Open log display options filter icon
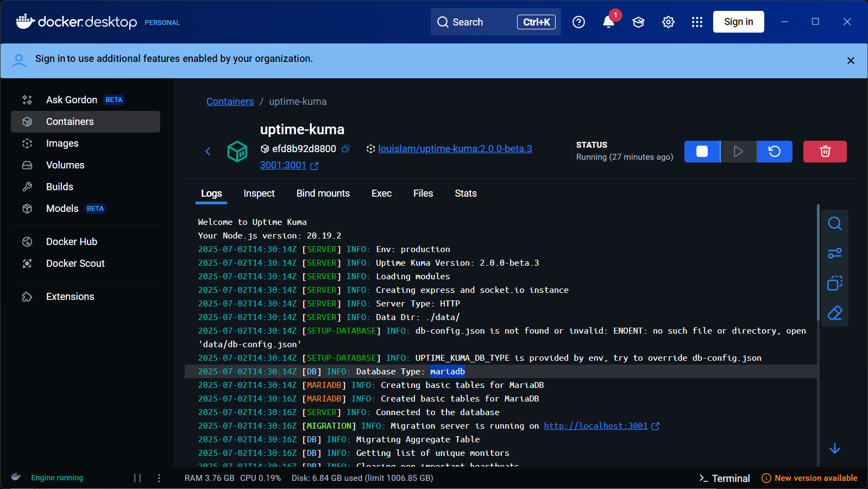 coord(834,253)
